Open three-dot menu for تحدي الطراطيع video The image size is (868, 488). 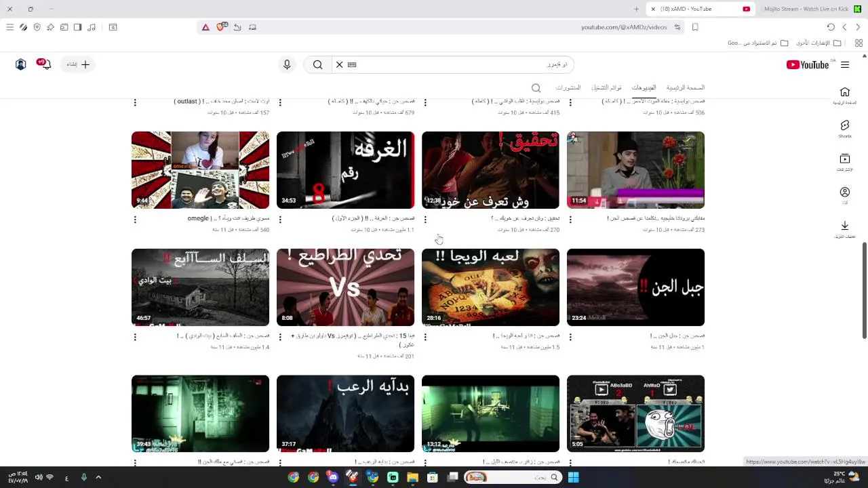(x=280, y=337)
